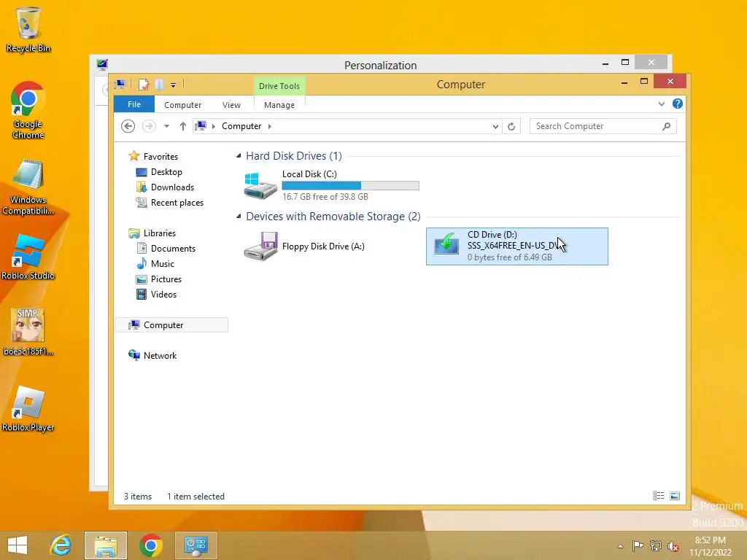This screenshot has height=560, width=747.
Task: Select the Roblox Studio desktop shortcut
Action: click(28, 256)
